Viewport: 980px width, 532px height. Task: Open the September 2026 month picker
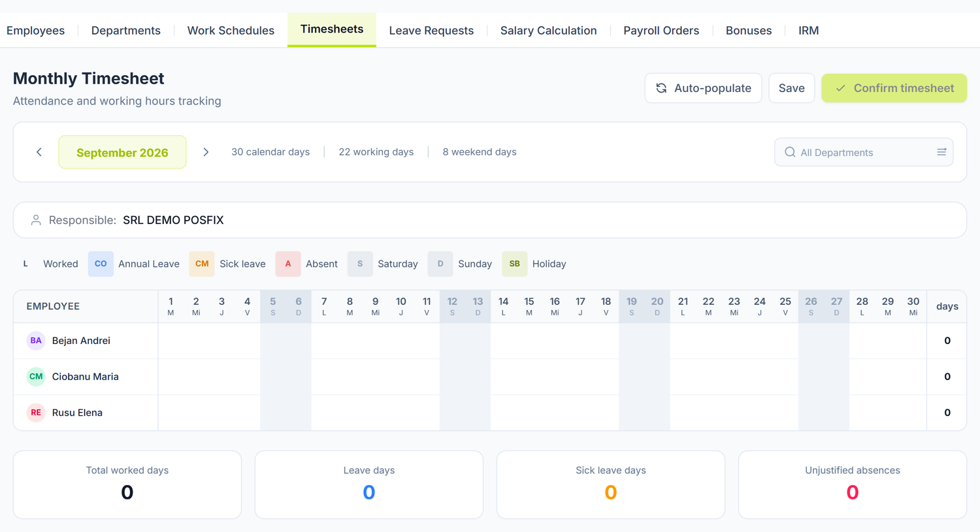pos(122,152)
